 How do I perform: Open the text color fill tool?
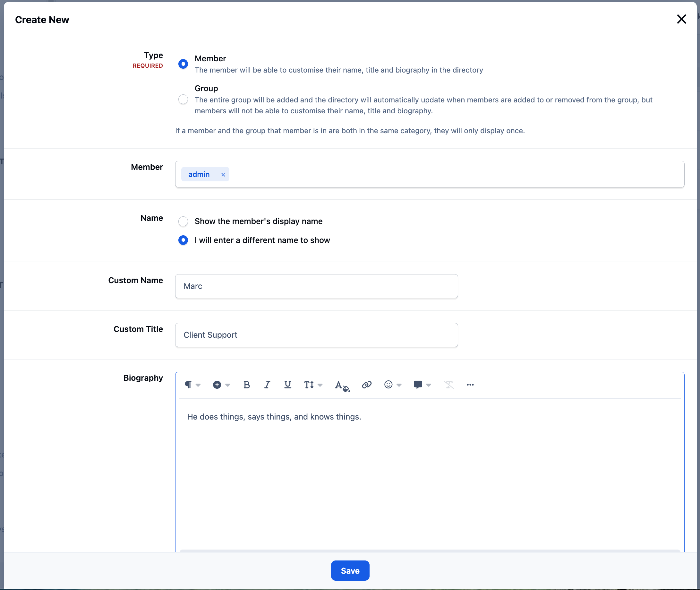(342, 386)
